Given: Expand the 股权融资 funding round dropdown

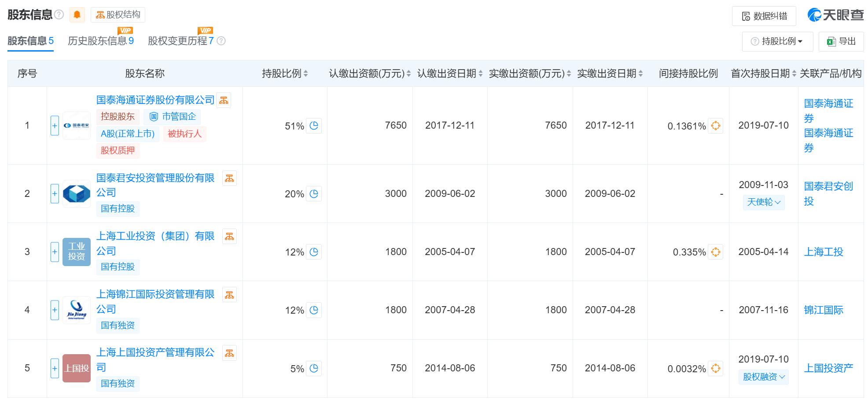Looking at the screenshot, I should click(764, 377).
